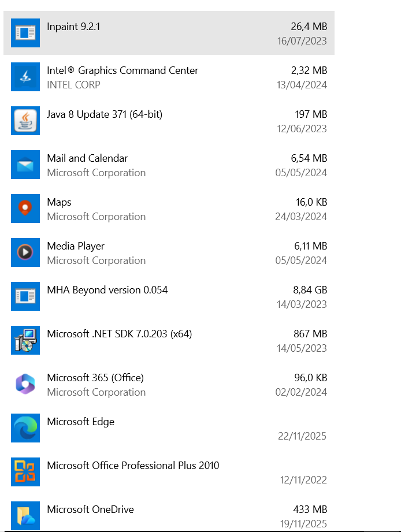Click the 26,4 MB size of Inpaint
The width and height of the screenshot is (401, 532).
[x=309, y=27]
